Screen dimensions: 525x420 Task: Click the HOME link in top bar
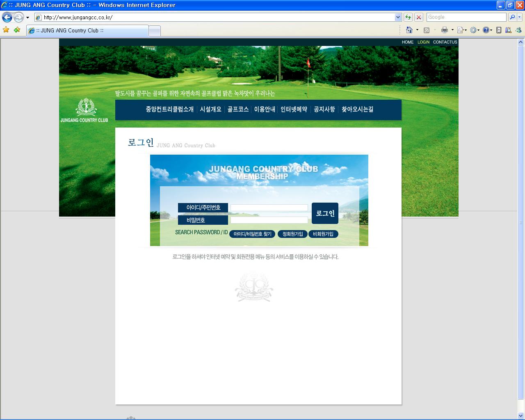click(408, 42)
